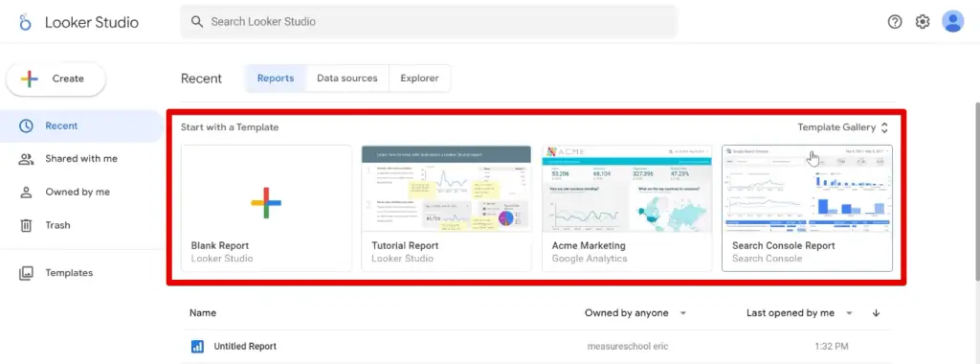Click in the Search Looker Studio field
The width and height of the screenshot is (980, 364).
(429, 22)
